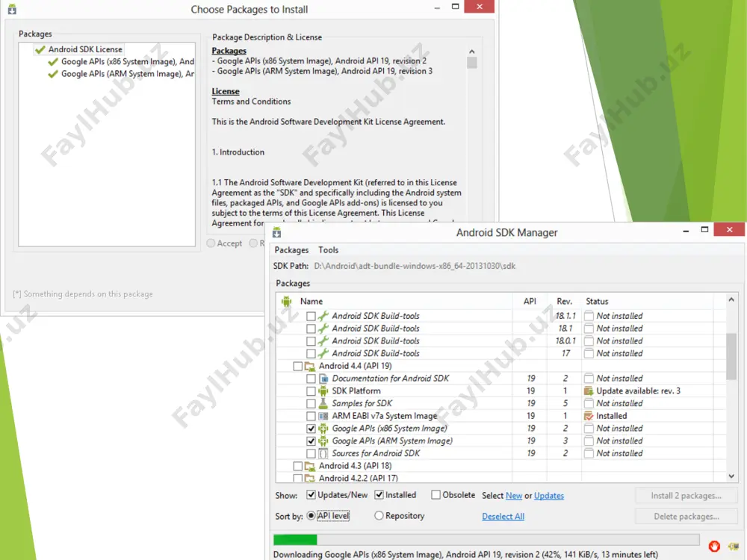Open the Tools menu in SDK Manager

tap(328, 250)
